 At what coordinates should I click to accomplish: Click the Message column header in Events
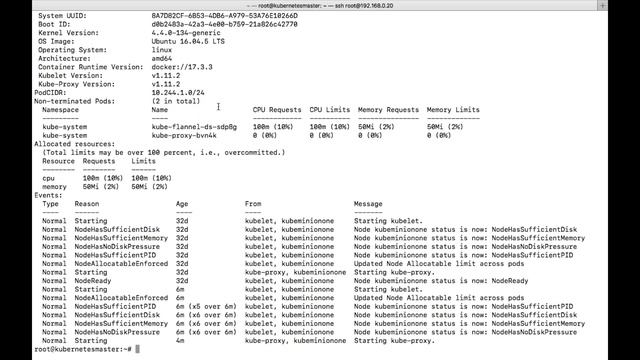pyautogui.click(x=368, y=204)
